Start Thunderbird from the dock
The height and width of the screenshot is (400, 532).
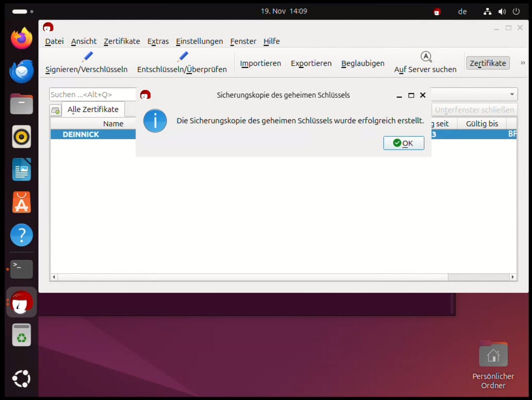coord(21,71)
